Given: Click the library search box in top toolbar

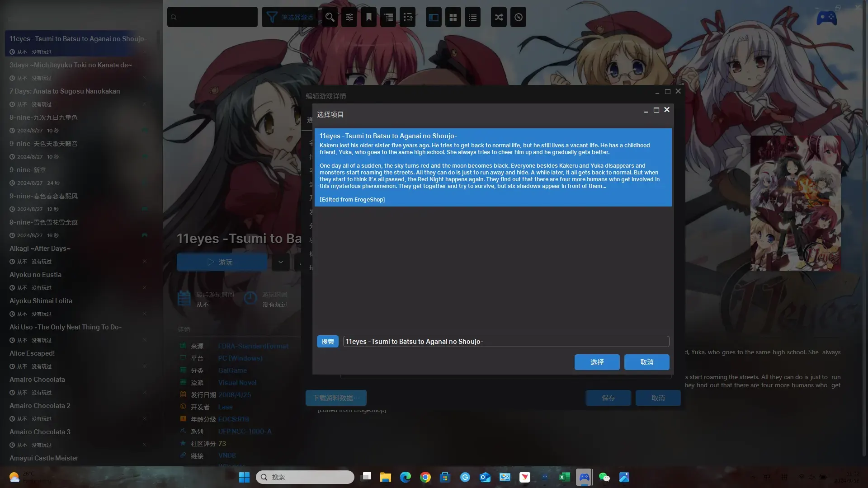Looking at the screenshot, I should 212,17.
